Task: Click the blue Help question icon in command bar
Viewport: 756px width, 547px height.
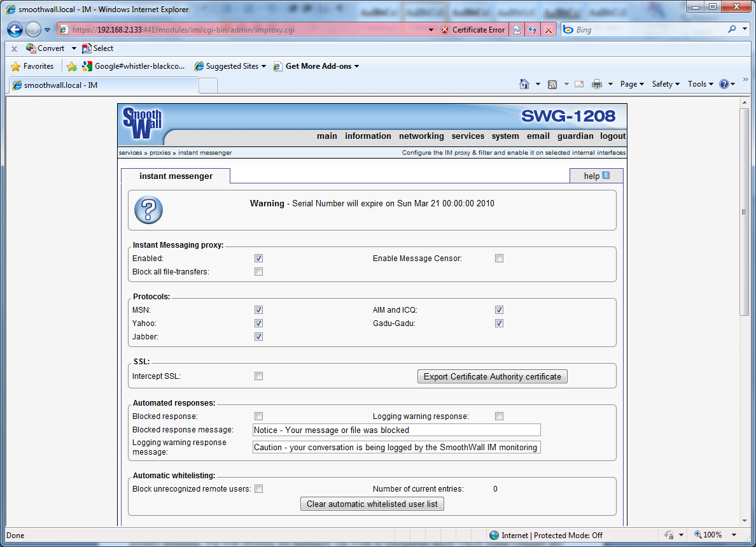Action: pos(724,85)
